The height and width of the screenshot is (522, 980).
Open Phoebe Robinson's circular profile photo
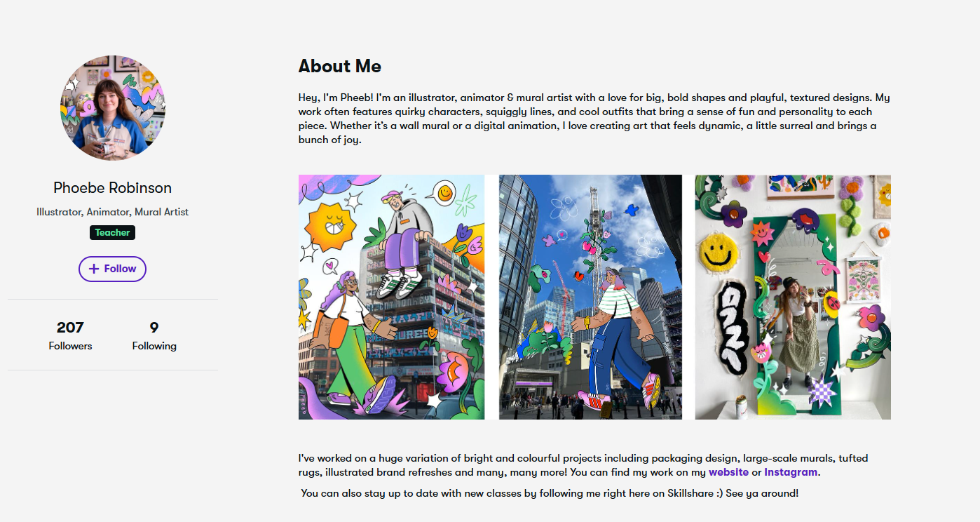(x=113, y=108)
